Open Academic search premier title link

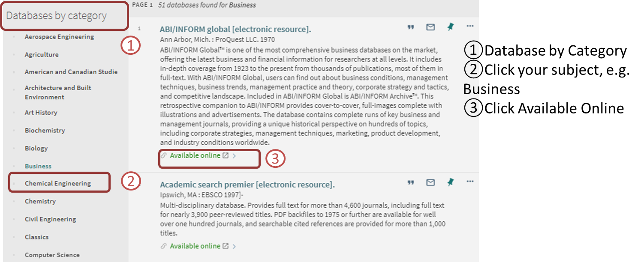pyautogui.click(x=247, y=185)
